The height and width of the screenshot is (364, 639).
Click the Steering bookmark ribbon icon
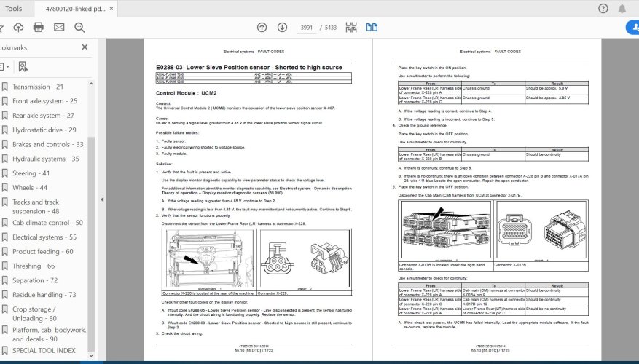tap(5, 173)
